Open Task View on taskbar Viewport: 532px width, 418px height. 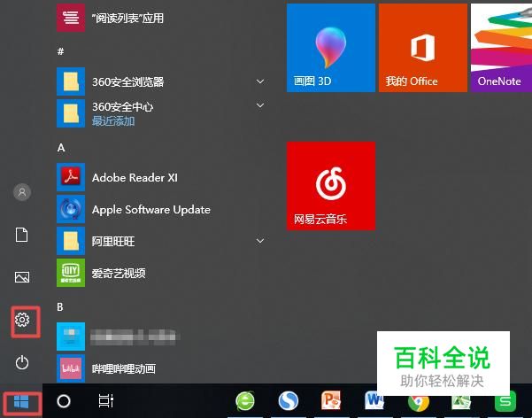[106, 401]
